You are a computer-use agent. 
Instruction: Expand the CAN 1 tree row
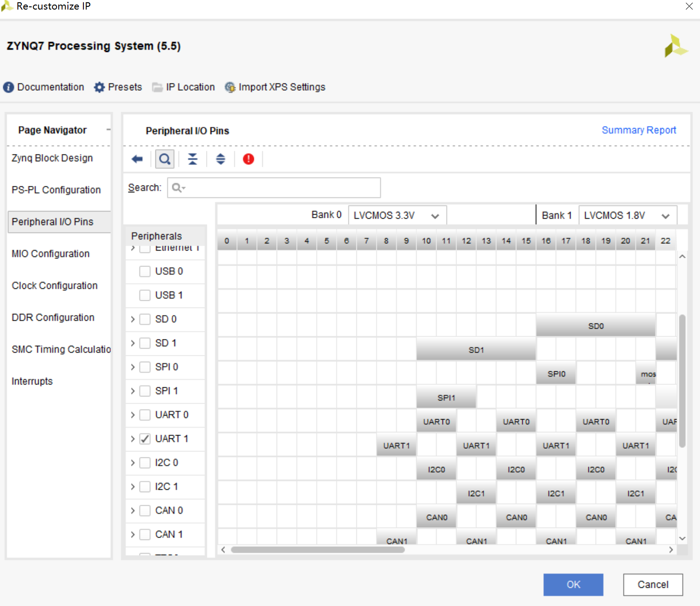tap(133, 534)
